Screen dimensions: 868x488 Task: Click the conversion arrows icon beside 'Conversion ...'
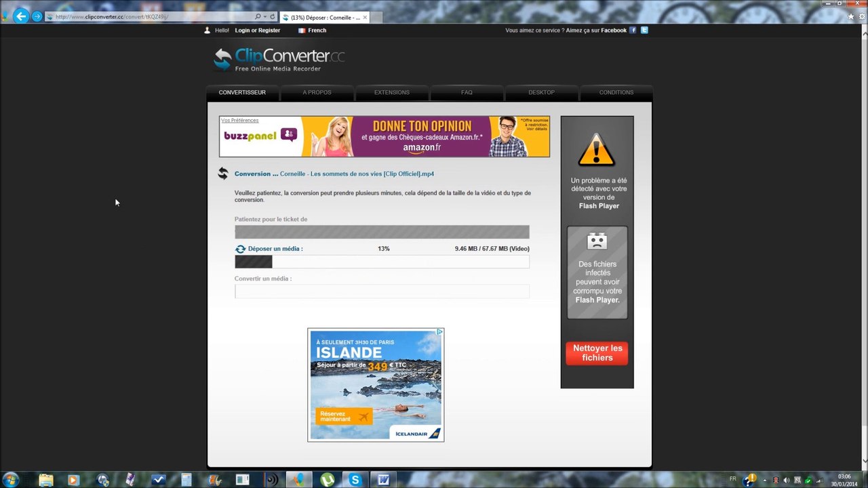(x=223, y=174)
